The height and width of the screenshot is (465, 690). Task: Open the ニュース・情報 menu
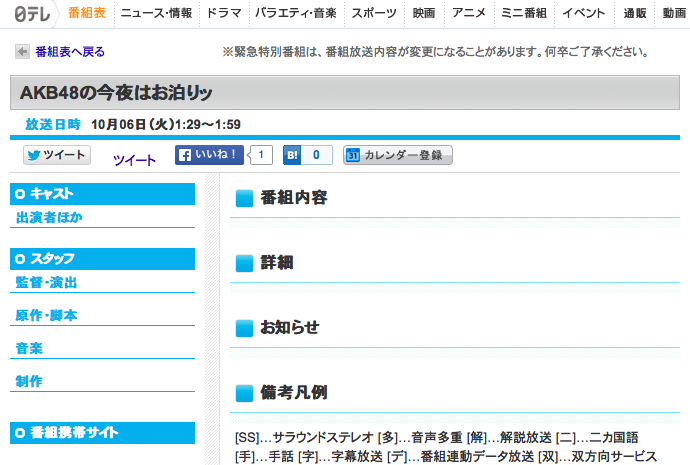click(156, 13)
